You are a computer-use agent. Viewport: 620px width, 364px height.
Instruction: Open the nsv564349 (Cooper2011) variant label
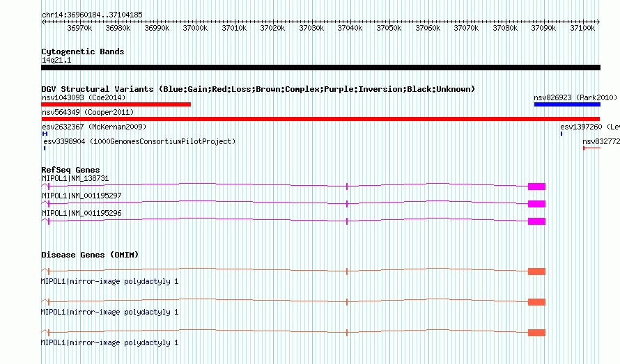tap(88, 112)
